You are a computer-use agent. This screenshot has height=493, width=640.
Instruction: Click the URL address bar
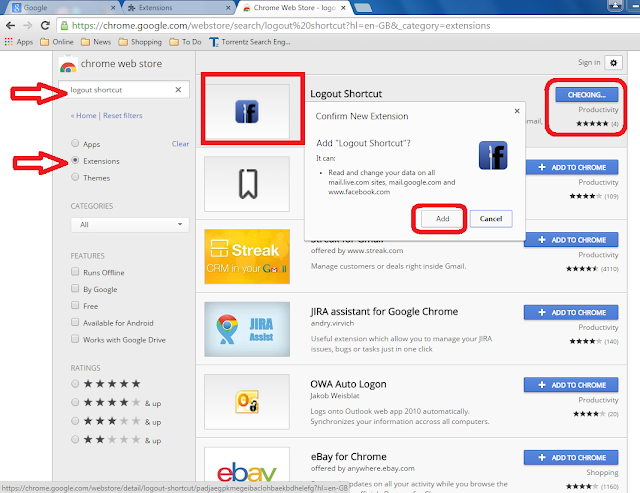347,26
